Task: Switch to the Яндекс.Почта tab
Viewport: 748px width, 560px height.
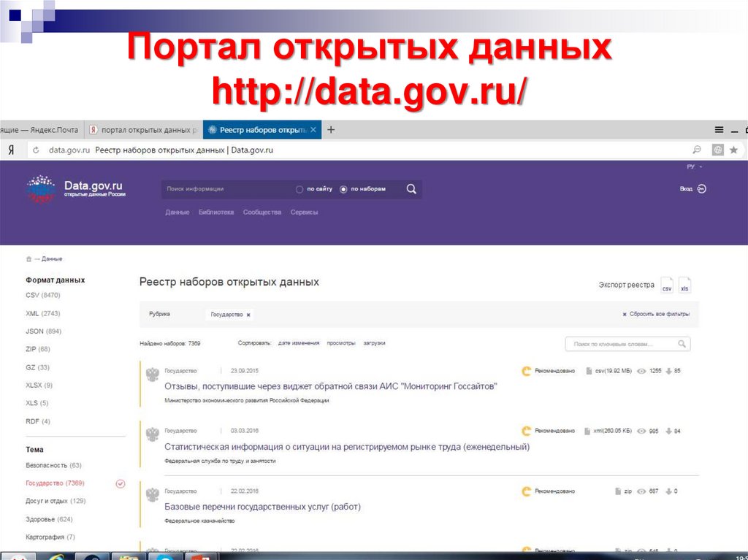Action: click(42, 130)
